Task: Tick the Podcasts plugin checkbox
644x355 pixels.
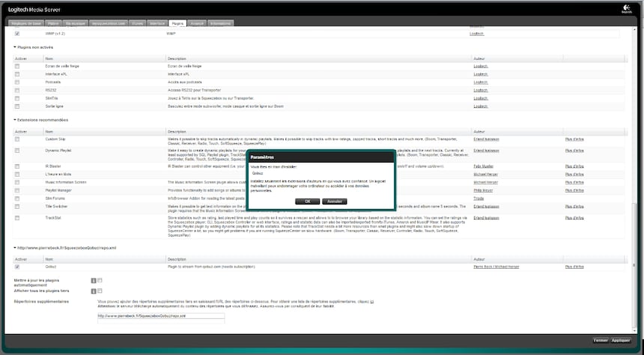Action: coord(17,82)
